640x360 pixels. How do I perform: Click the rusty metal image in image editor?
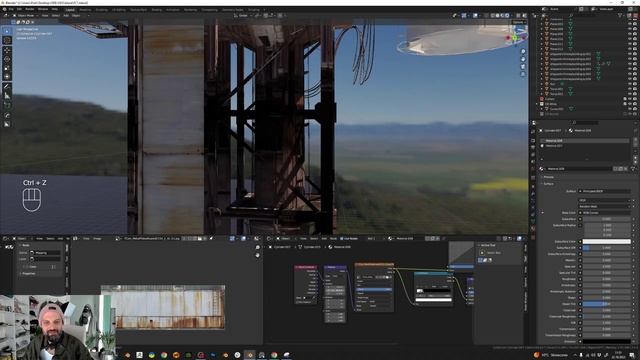163,307
